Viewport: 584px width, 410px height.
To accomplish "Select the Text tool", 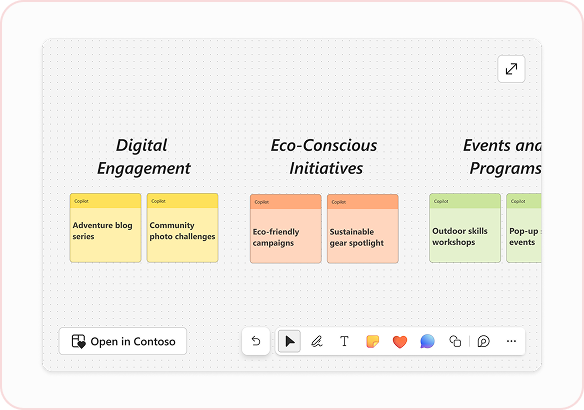I will click(345, 341).
